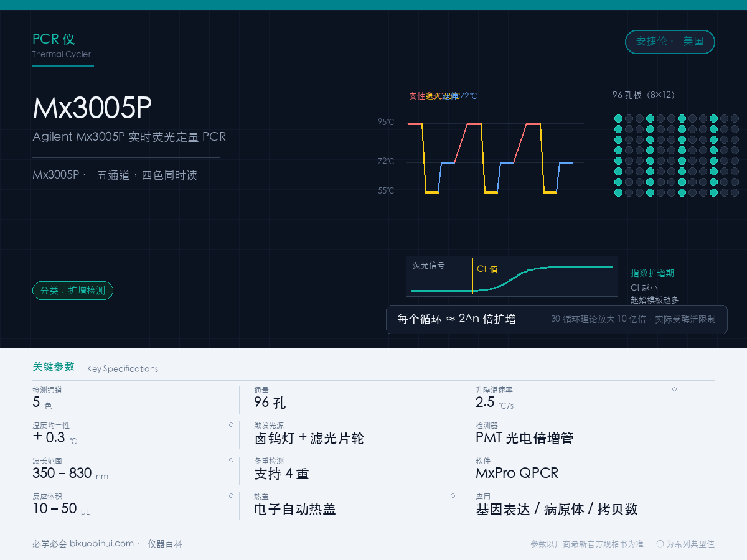Click the 10 – 50 μL value
The image size is (747, 560).
61,509
